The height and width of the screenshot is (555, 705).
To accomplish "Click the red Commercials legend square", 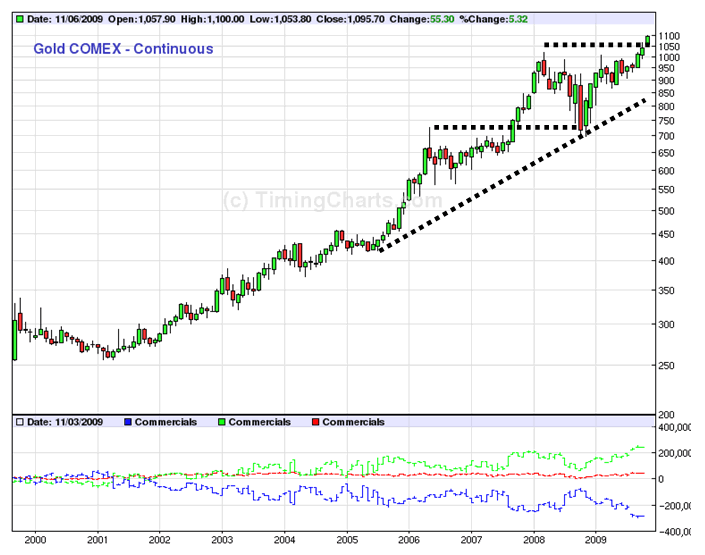I will (315, 422).
